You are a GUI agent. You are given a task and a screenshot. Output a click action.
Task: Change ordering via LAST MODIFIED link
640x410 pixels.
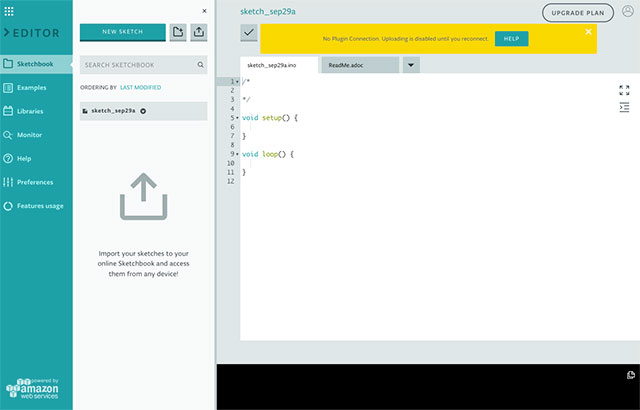(x=140, y=87)
